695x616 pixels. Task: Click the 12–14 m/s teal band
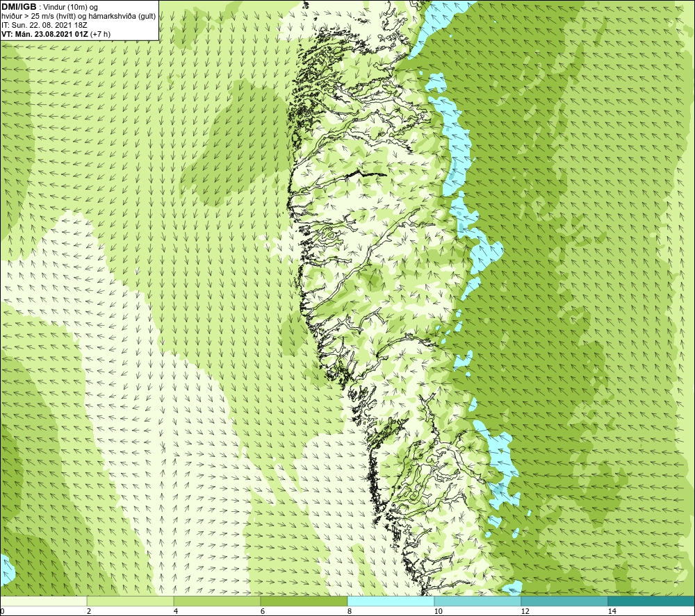[564, 601]
